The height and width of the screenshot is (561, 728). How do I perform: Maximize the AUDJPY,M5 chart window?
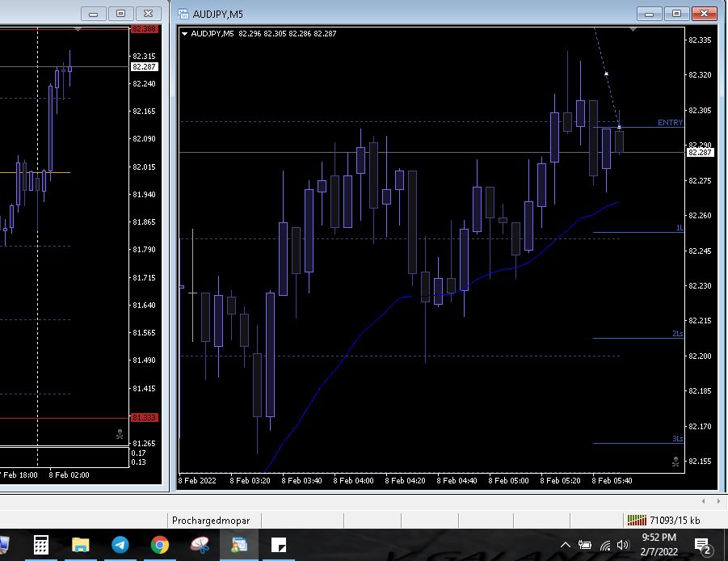click(676, 14)
